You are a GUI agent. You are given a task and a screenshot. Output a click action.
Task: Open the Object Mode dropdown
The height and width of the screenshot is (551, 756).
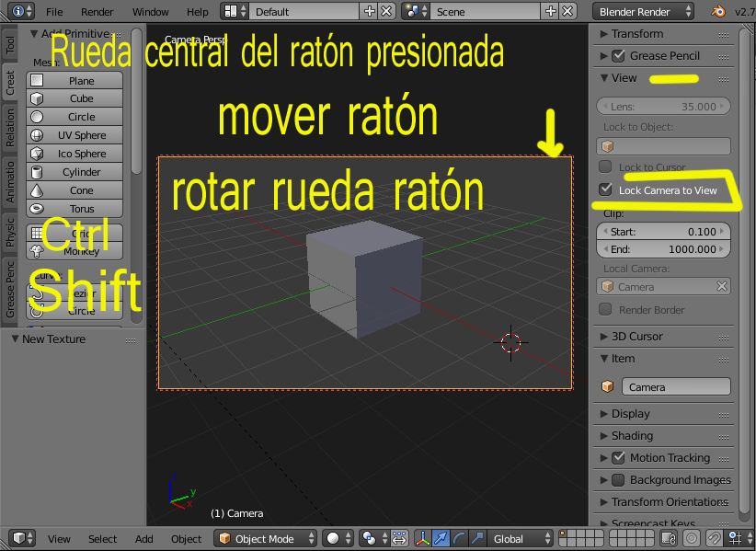(265, 538)
